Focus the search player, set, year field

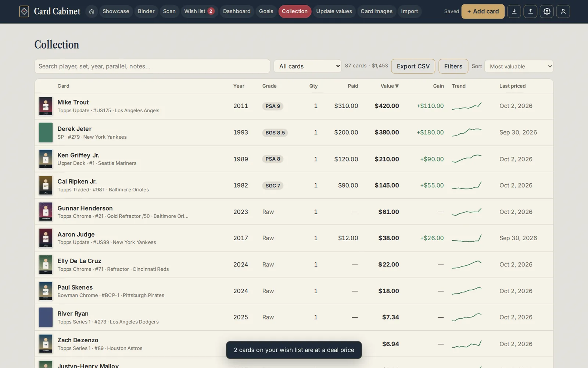coord(152,66)
